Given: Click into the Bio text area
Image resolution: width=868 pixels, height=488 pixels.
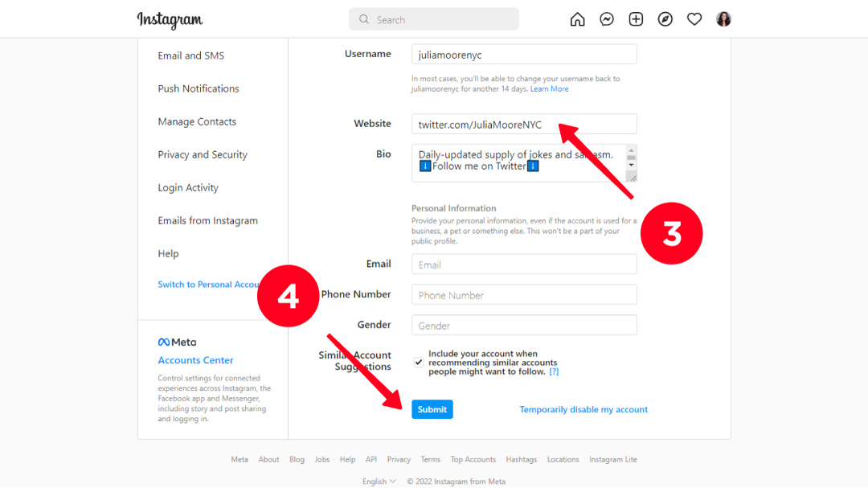Looking at the screenshot, I should click(x=518, y=163).
